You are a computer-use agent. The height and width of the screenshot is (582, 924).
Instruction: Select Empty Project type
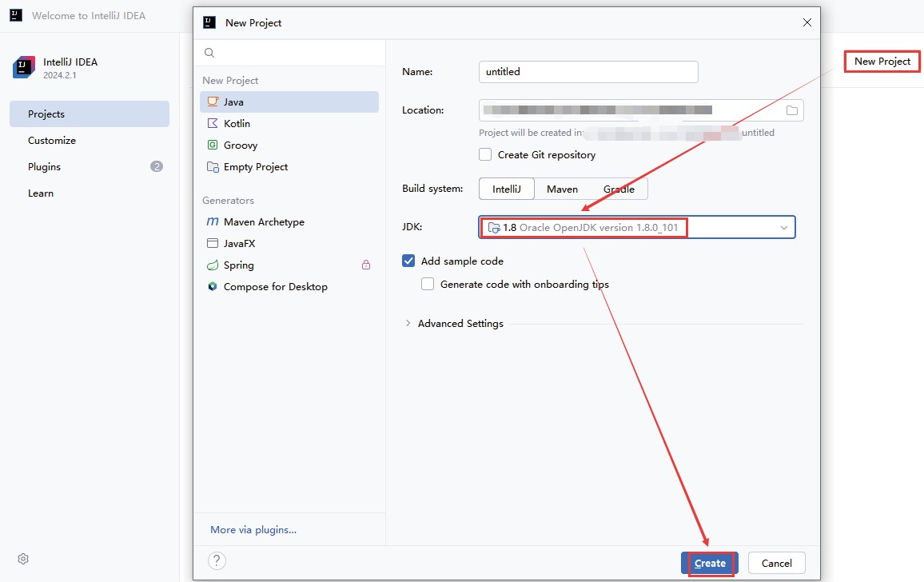point(289,167)
